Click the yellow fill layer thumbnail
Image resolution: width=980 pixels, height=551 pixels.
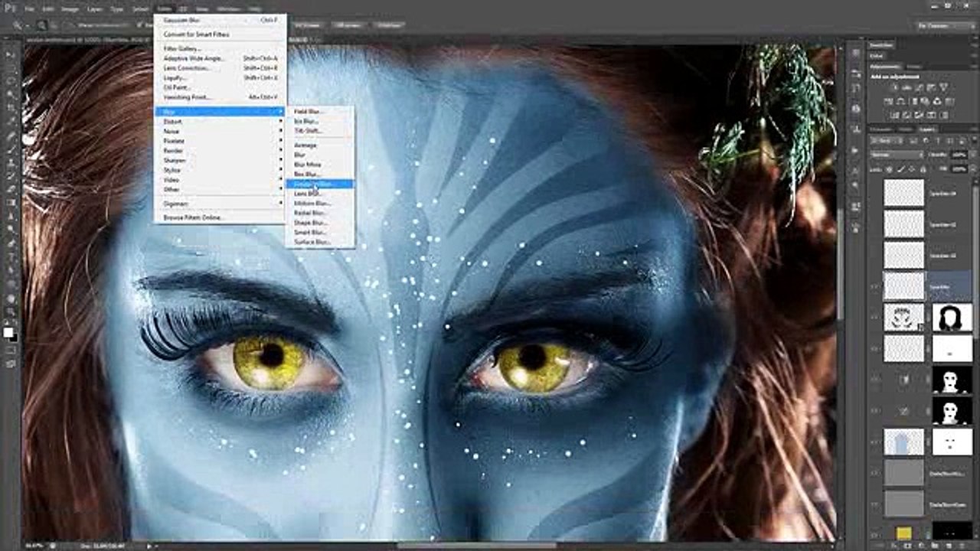[904, 533]
